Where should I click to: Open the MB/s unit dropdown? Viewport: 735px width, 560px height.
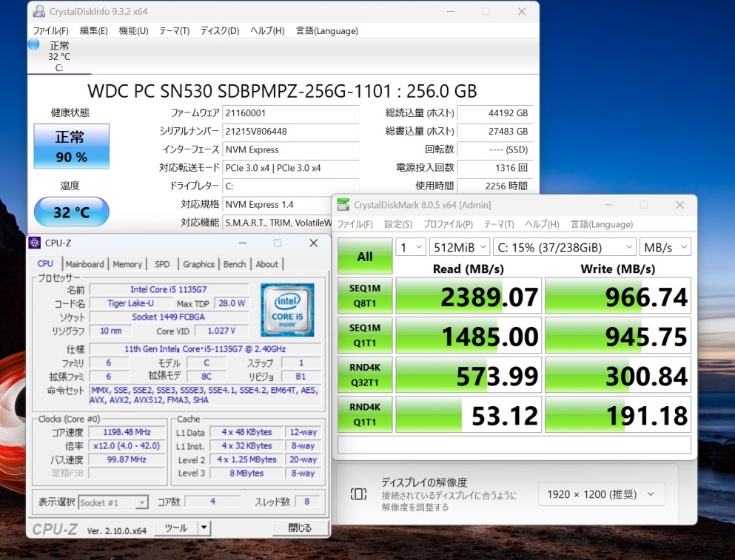click(x=664, y=247)
